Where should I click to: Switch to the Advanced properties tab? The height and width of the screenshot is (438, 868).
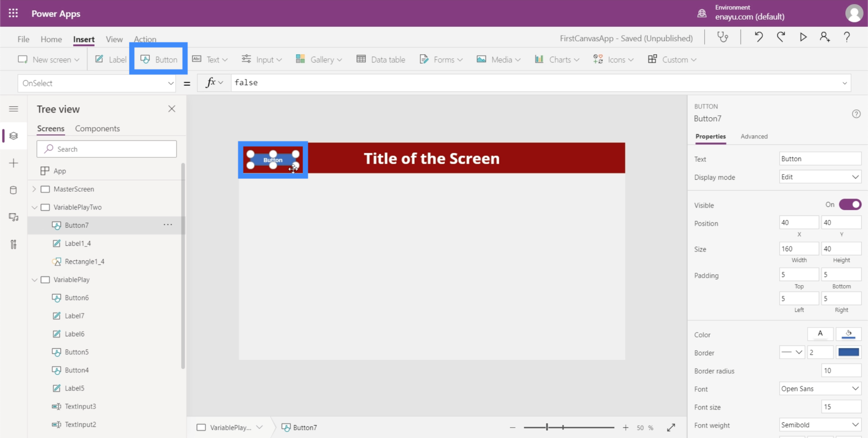754,136
